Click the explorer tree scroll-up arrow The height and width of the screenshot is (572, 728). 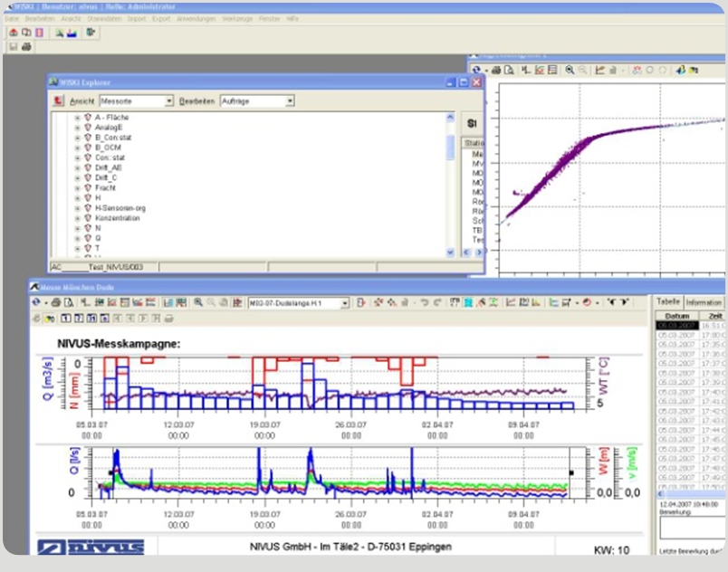point(450,118)
